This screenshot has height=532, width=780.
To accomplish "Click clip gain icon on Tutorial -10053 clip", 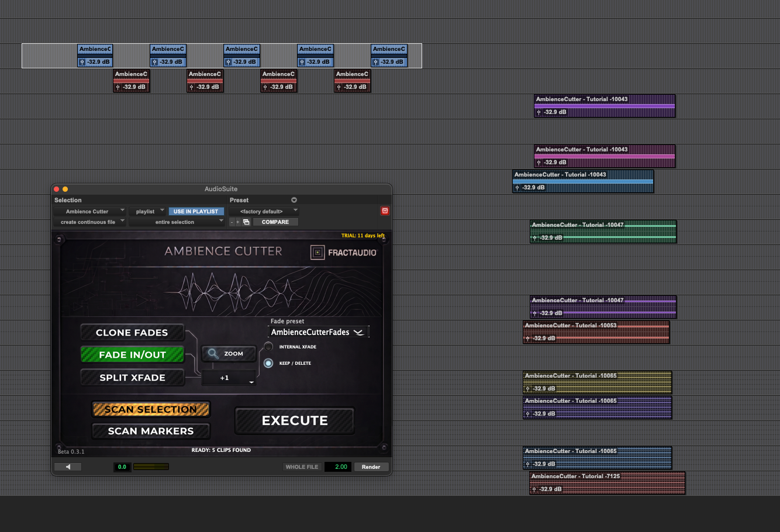I will 527,338.
